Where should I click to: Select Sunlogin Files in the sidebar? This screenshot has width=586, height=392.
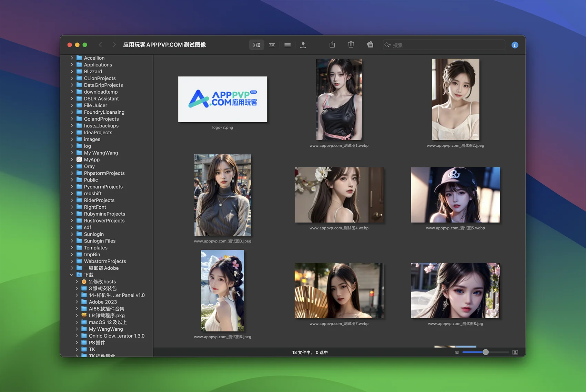tap(100, 241)
